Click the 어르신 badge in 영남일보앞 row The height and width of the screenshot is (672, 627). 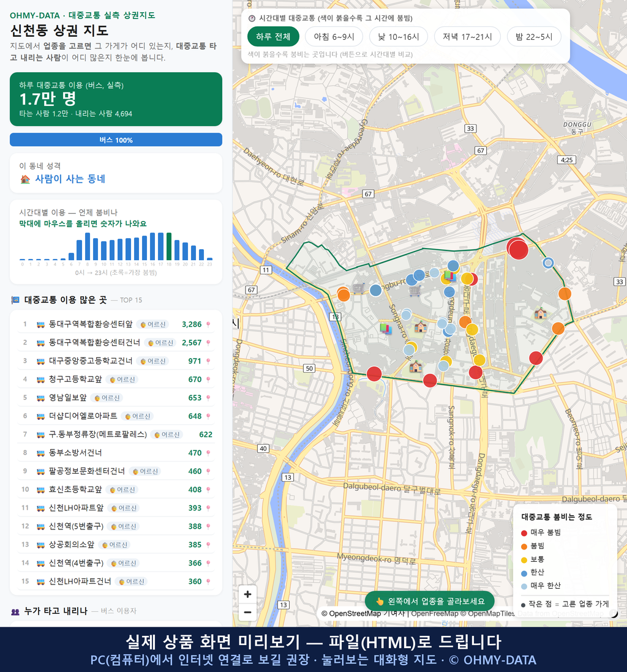point(107,398)
